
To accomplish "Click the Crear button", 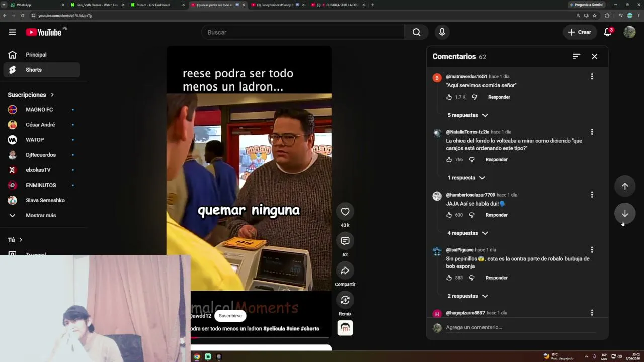I will (580, 32).
